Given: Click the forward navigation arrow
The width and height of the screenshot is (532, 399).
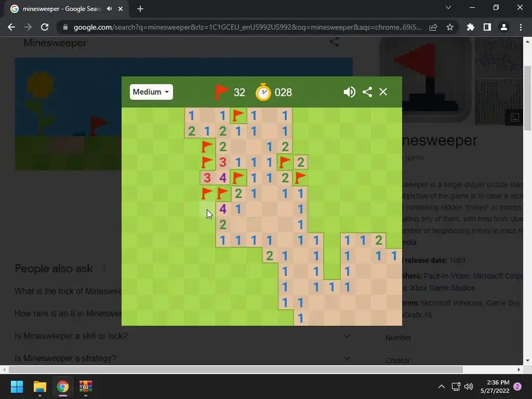Looking at the screenshot, I should pos(28,27).
